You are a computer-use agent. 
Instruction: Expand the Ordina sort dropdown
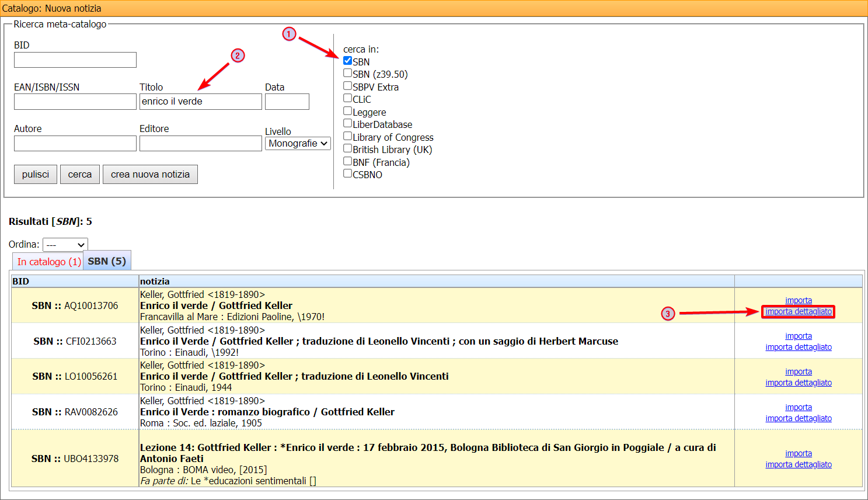click(65, 245)
